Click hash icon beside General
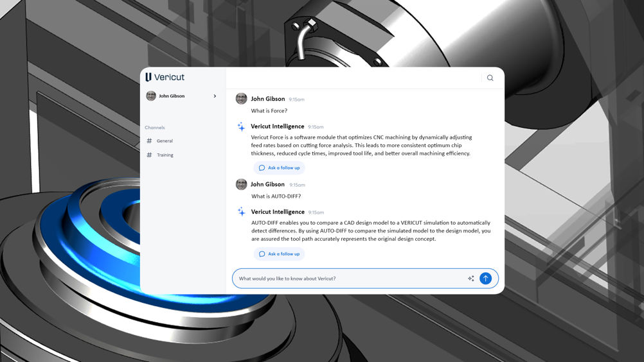Viewport: 644px width, 362px height. (149, 141)
